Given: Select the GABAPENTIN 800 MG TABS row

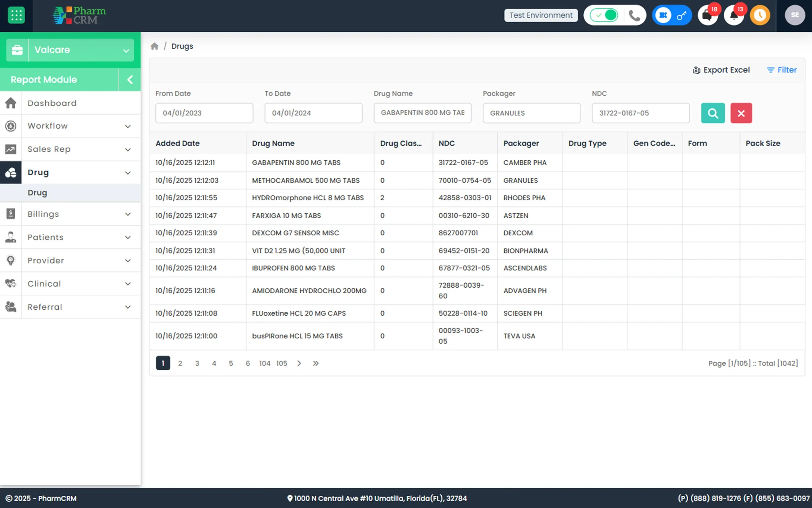Looking at the screenshot, I should click(477, 163).
